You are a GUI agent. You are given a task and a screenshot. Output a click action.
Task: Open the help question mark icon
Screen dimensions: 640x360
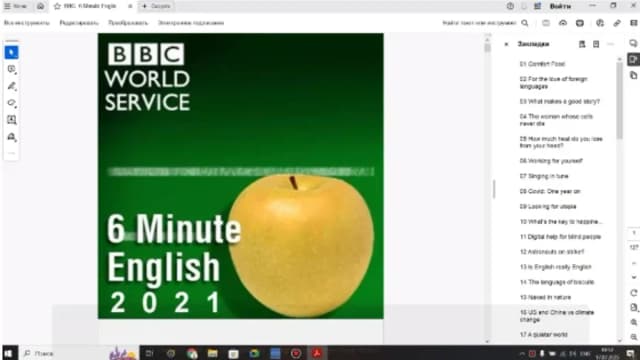(510, 6)
